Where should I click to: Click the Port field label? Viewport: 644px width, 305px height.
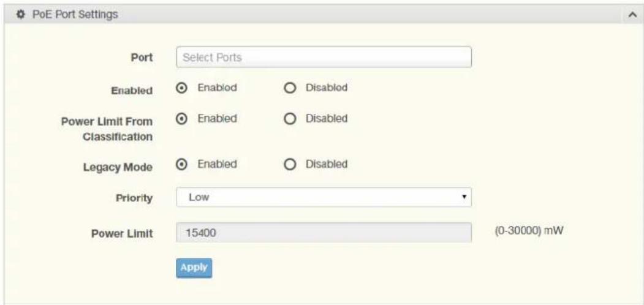[142, 58]
